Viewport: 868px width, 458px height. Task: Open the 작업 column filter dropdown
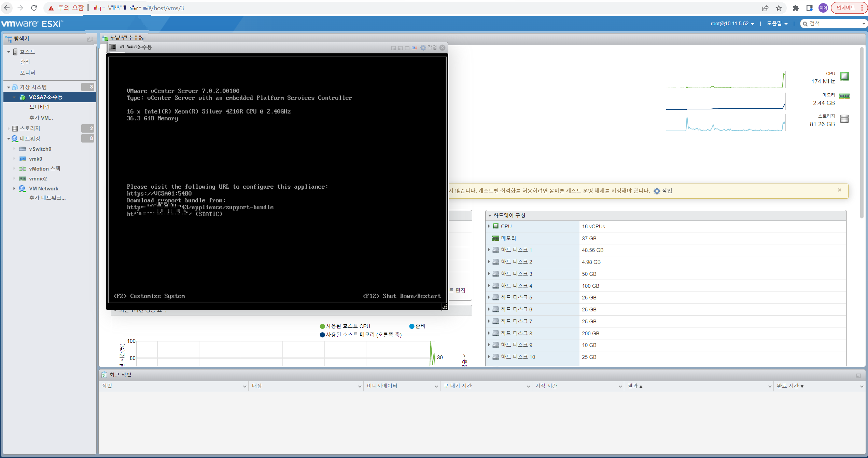[244, 386]
